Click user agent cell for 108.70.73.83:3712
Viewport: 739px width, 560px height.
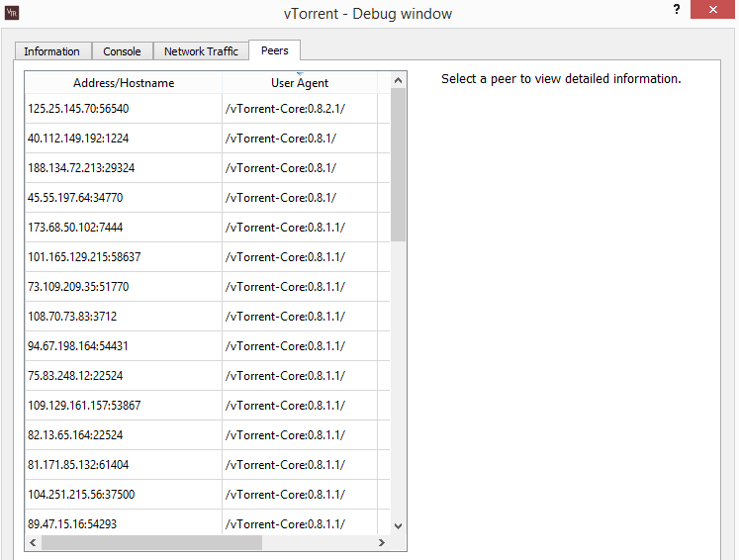(x=300, y=317)
